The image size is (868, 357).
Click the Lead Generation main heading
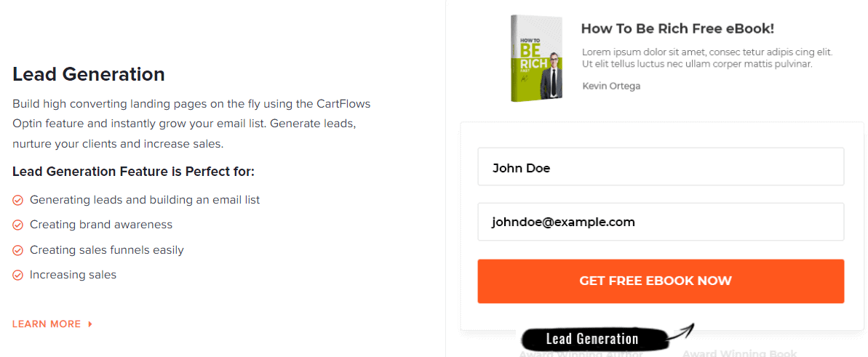point(89,74)
